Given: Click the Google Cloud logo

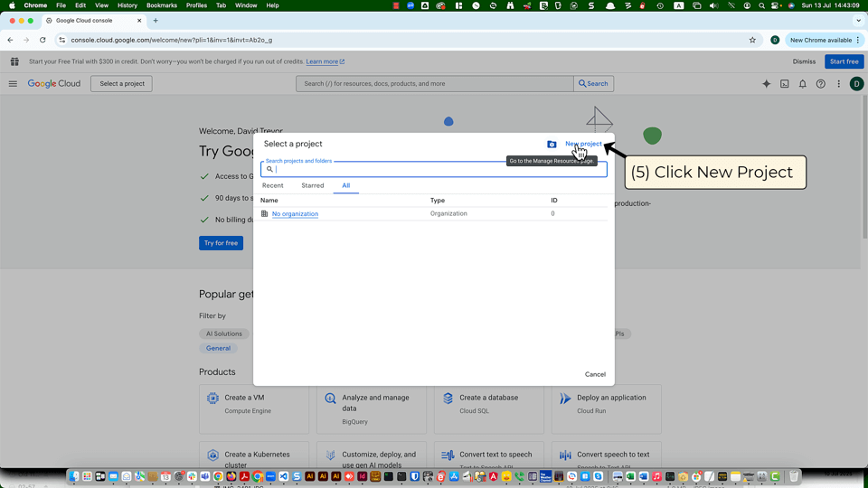Looking at the screenshot, I should (53, 83).
